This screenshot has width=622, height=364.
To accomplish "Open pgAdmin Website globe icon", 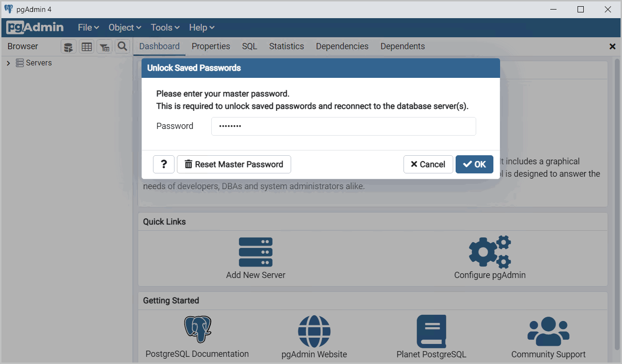I will [x=314, y=331].
